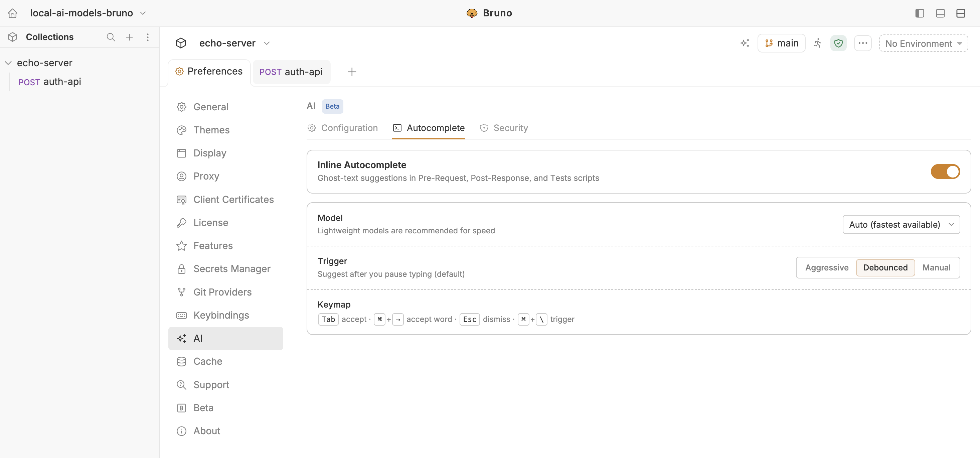Click the home icon in title bar
980x458 pixels.
click(x=13, y=13)
